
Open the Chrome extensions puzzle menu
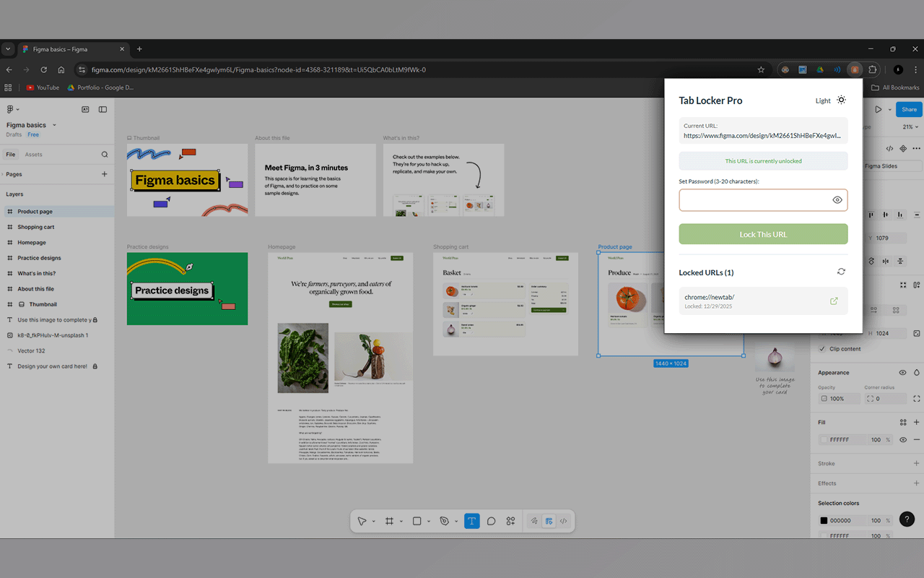[872, 70]
